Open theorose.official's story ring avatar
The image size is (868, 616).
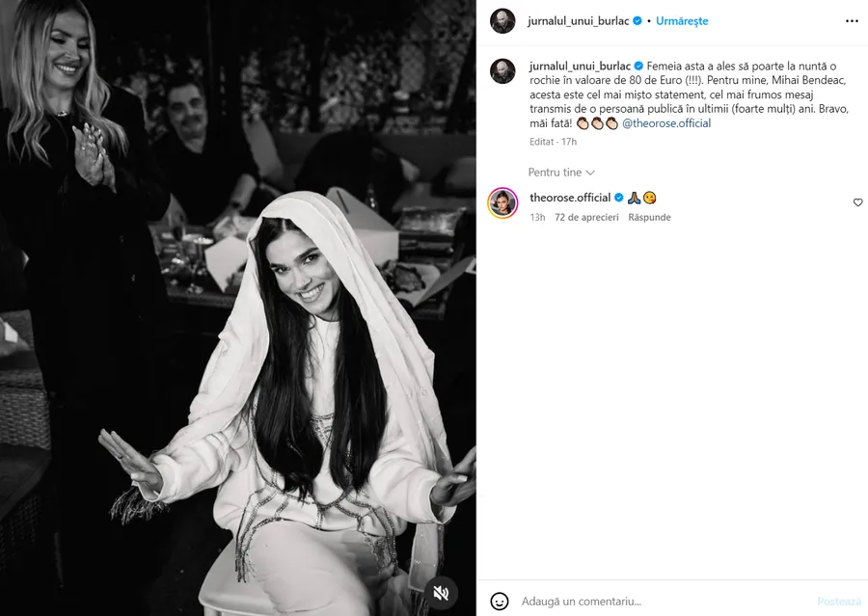pyautogui.click(x=502, y=203)
